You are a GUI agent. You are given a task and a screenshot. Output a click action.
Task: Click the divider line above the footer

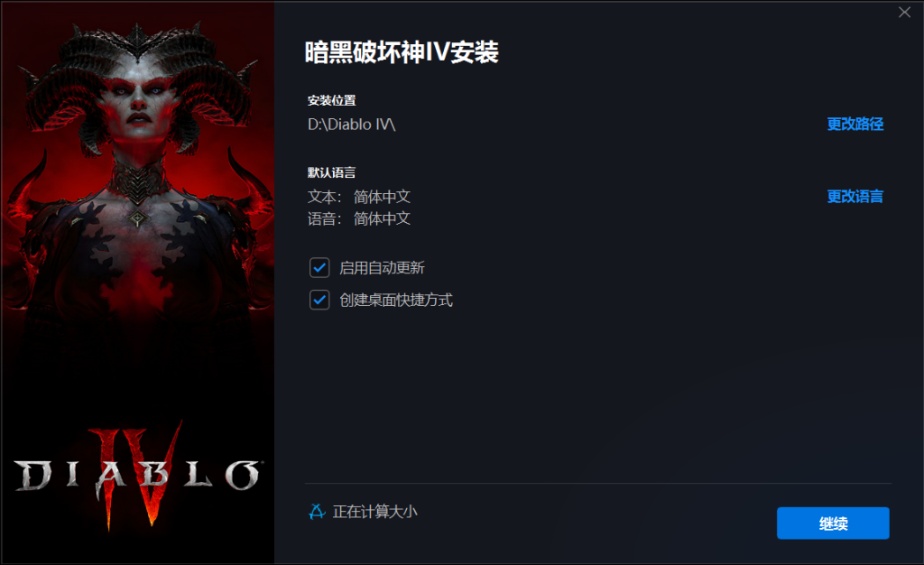point(598,484)
